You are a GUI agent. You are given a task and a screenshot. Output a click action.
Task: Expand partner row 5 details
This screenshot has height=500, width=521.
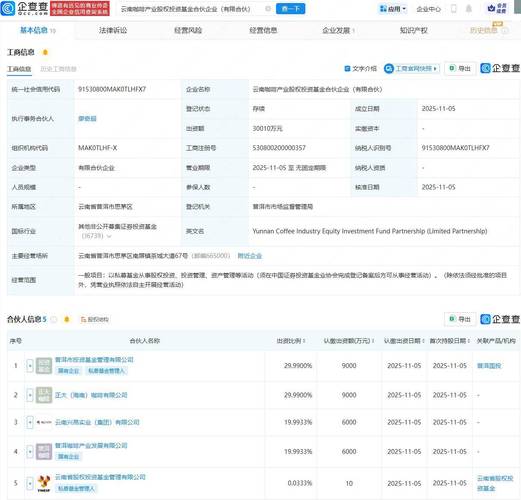point(30,483)
